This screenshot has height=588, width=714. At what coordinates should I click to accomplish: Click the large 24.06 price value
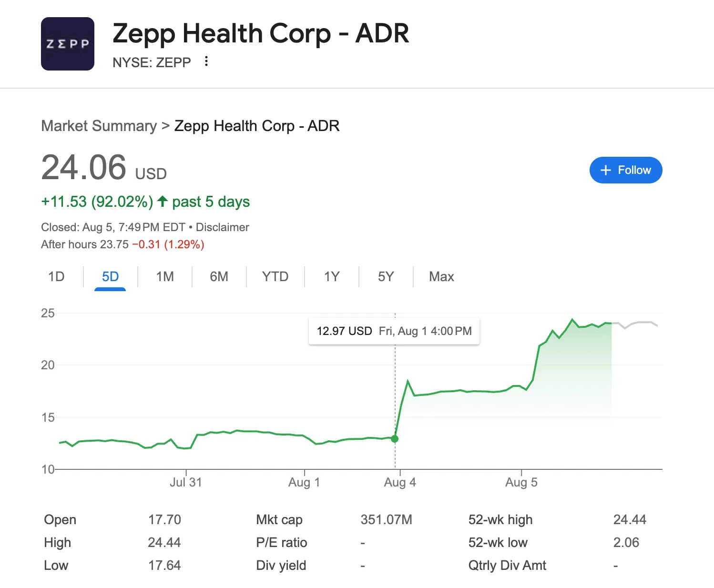tap(84, 168)
